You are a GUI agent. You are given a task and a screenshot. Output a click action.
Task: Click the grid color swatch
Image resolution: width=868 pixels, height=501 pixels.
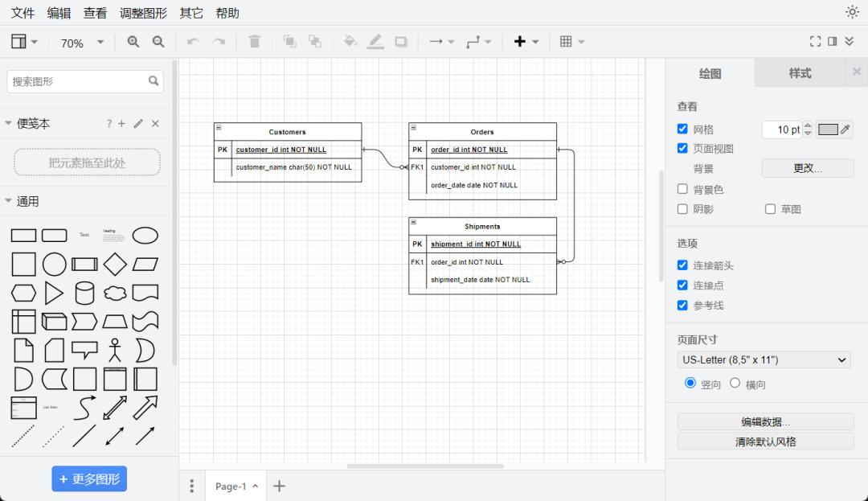tap(828, 129)
